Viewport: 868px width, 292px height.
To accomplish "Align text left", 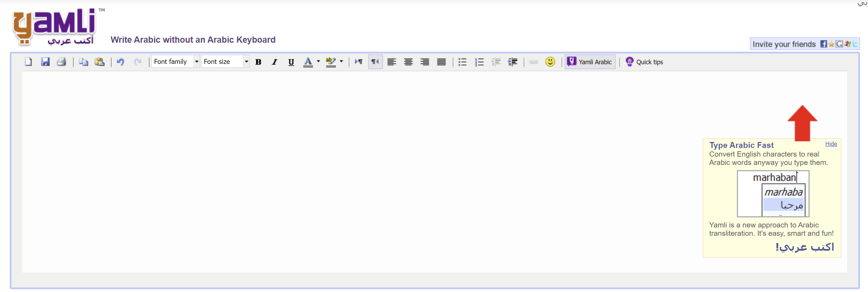I will click(x=392, y=62).
